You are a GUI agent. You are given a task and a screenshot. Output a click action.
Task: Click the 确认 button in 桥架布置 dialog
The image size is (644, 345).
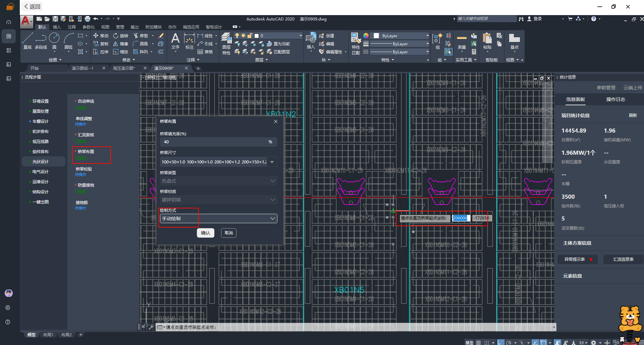pos(205,233)
